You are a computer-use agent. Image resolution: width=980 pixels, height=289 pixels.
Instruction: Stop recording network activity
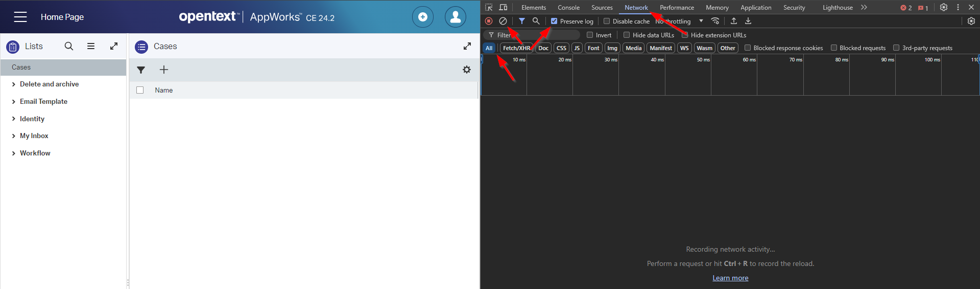489,21
